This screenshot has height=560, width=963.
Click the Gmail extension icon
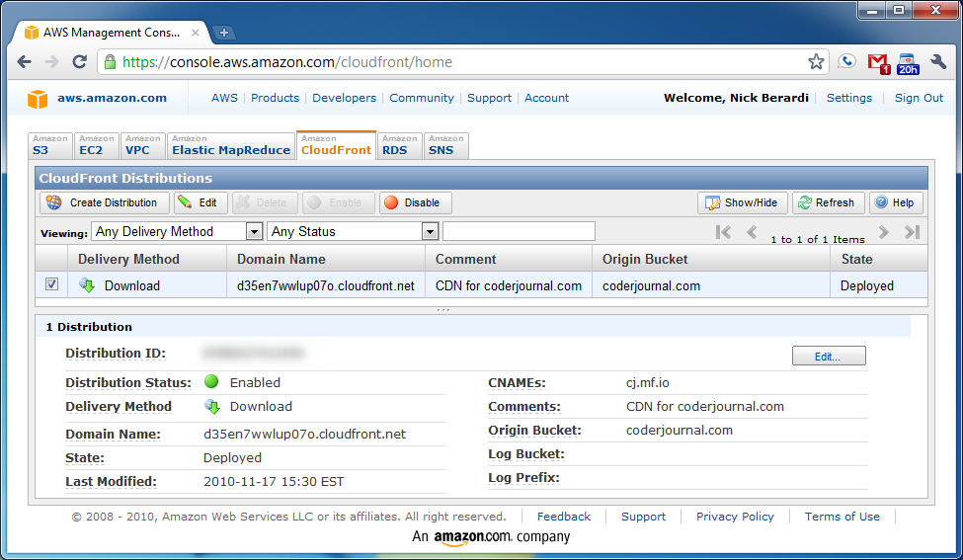click(x=877, y=62)
